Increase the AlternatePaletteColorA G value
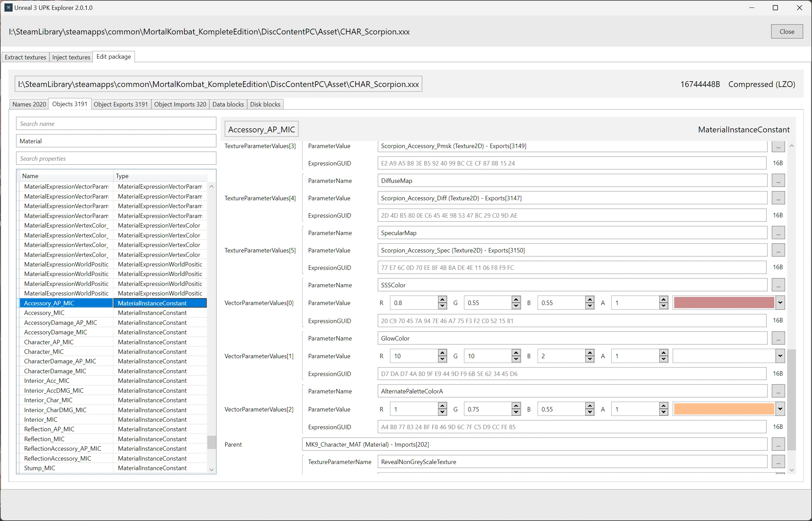This screenshot has width=812, height=521. click(x=516, y=406)
